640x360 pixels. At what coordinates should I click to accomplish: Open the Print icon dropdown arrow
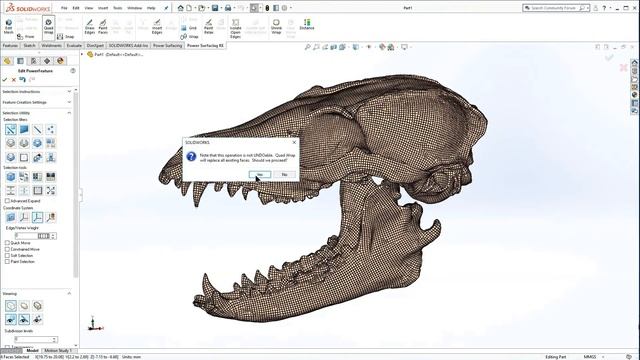click(x=234, y=8)
